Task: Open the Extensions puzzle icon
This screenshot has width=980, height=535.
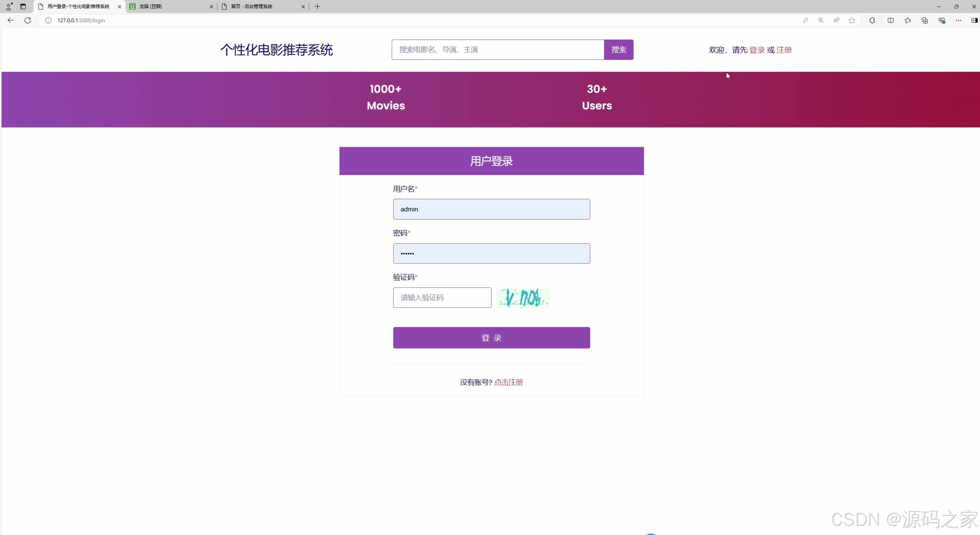Action: tap(872, 20)
